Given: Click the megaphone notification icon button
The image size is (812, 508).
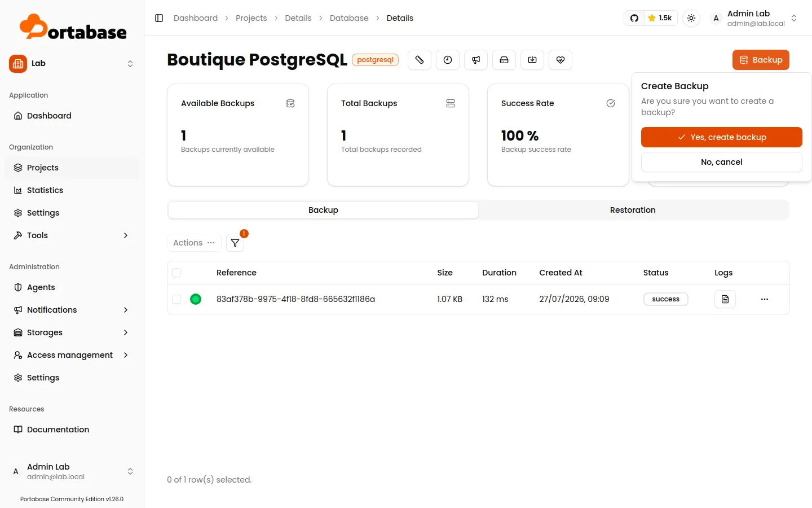Looking at the screenshot, I should pos(476,60).
